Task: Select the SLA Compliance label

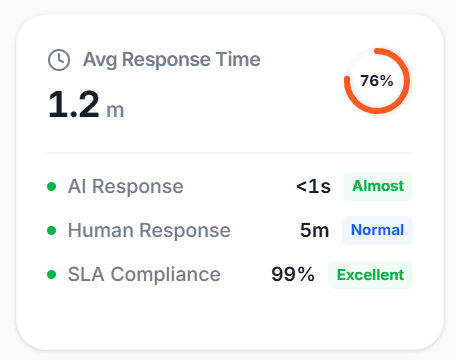Action: pyautogui.click(x=144, y=275)
